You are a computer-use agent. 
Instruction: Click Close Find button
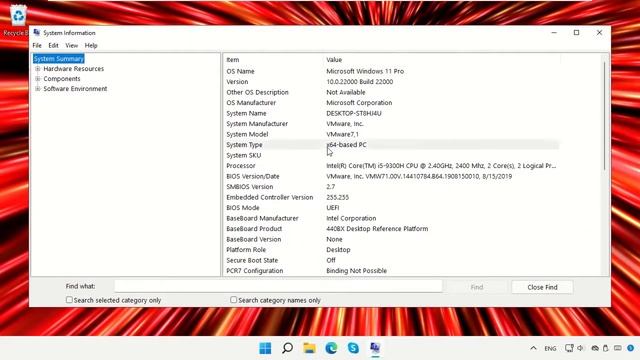click(542, 287)
